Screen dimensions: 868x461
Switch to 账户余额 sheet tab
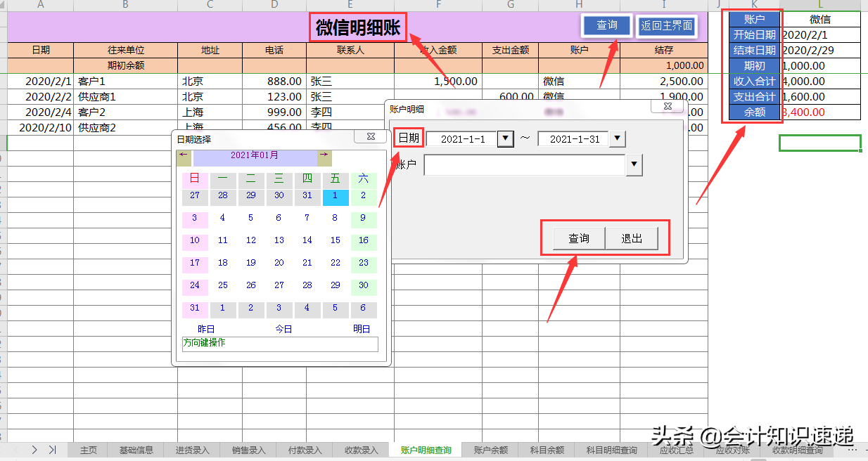pyautogui.click(x=491, y=450)
